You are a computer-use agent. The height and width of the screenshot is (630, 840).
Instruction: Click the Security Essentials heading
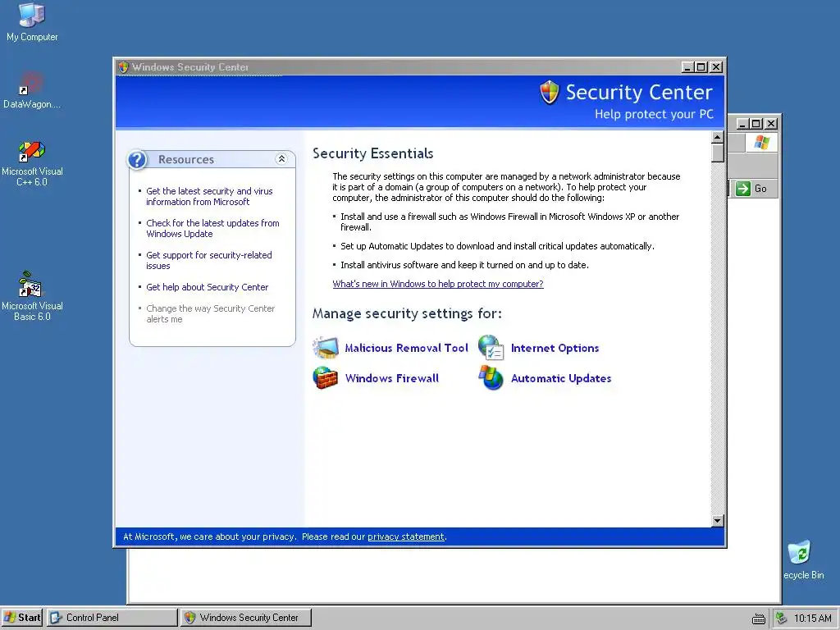coord(373,153)
